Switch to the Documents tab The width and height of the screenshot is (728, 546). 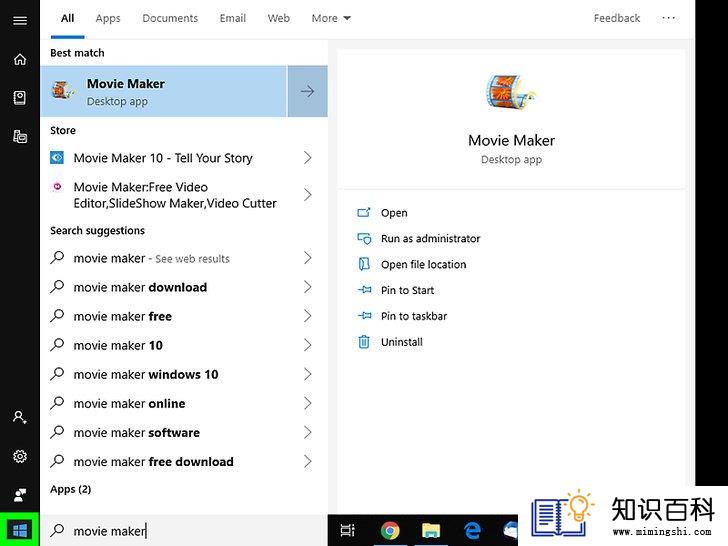[x=170, y=18]
